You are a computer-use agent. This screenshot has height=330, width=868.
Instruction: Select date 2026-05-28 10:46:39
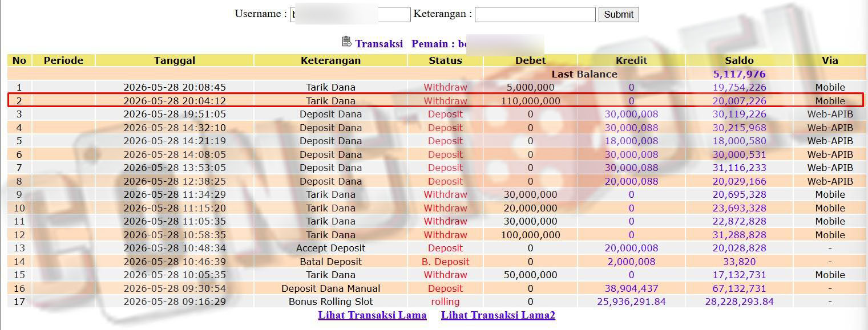(x=175, y=262)
